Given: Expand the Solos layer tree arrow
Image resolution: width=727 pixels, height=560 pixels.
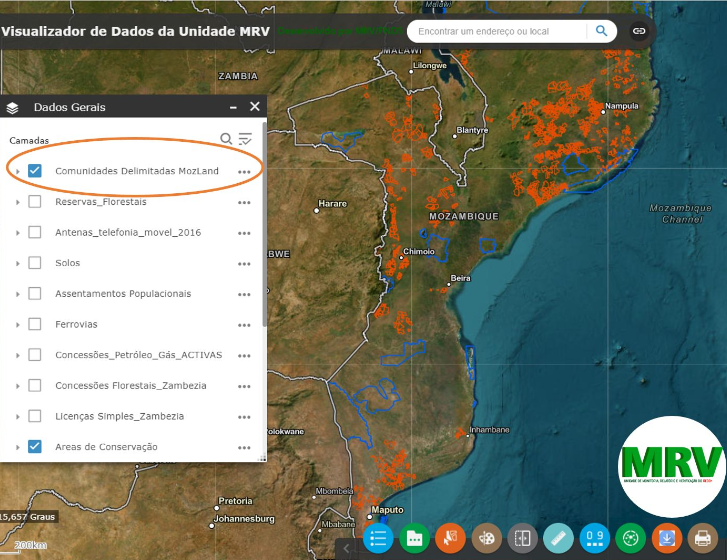Looking at the screenshot, I should click(x=17, y=264).
